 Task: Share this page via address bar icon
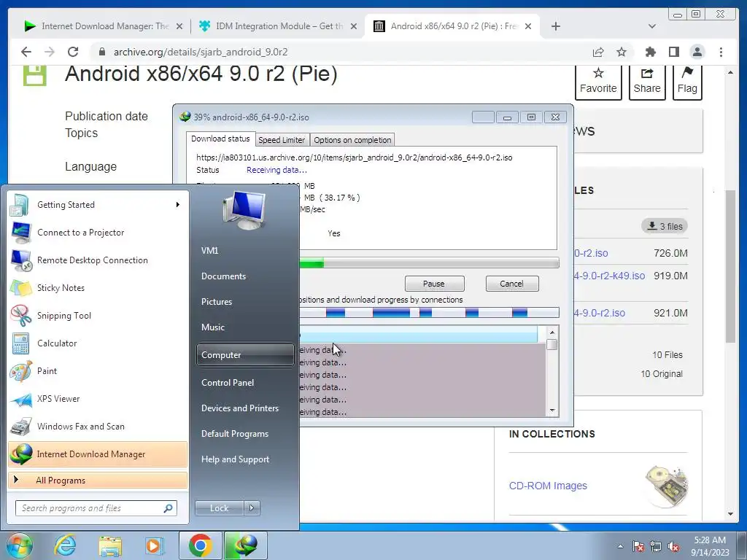click(x=598, y=52)
